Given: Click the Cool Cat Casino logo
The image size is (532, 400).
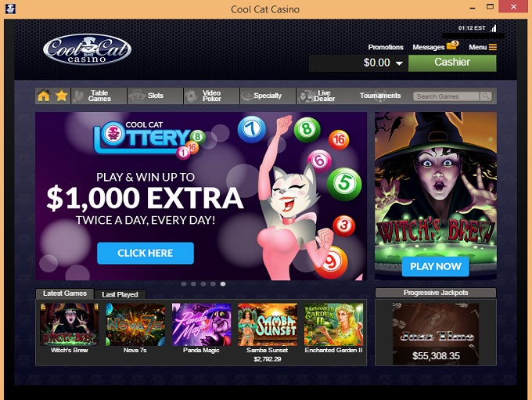Looking at the screenshot, I should click(x=87, y=49).
